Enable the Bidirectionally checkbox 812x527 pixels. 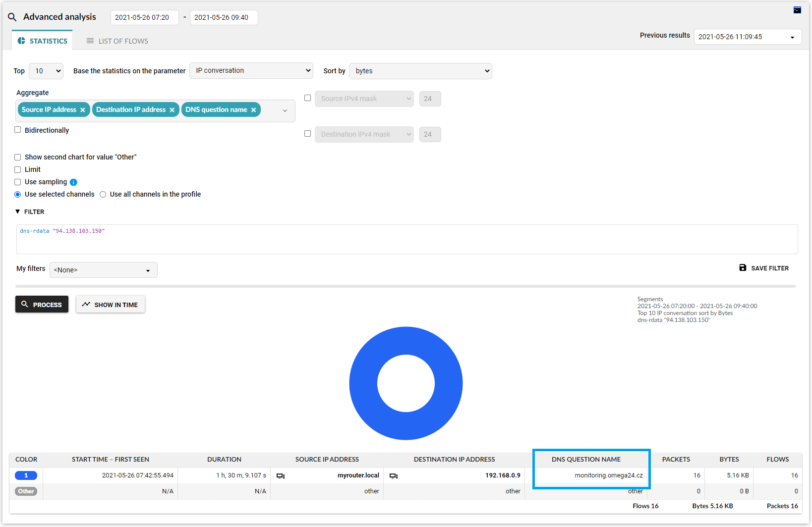18,130
